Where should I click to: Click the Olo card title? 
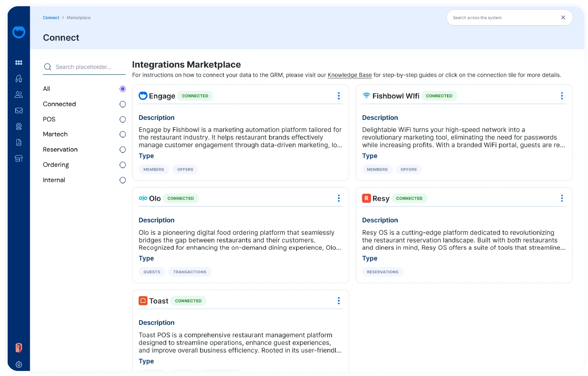(x=155, y=198)
